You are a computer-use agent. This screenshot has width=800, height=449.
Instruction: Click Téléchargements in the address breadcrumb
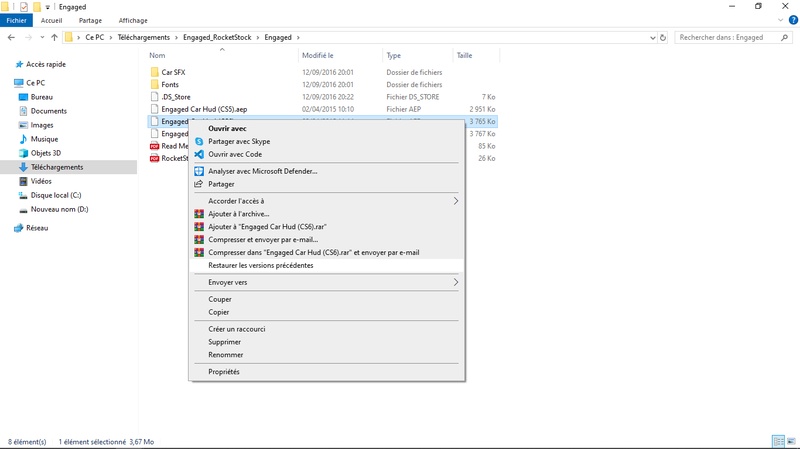tap(146, 37)
